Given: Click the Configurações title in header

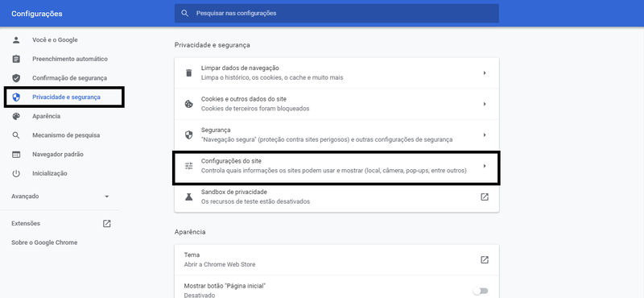Looking at the screenshot, I should pos(37,14).
